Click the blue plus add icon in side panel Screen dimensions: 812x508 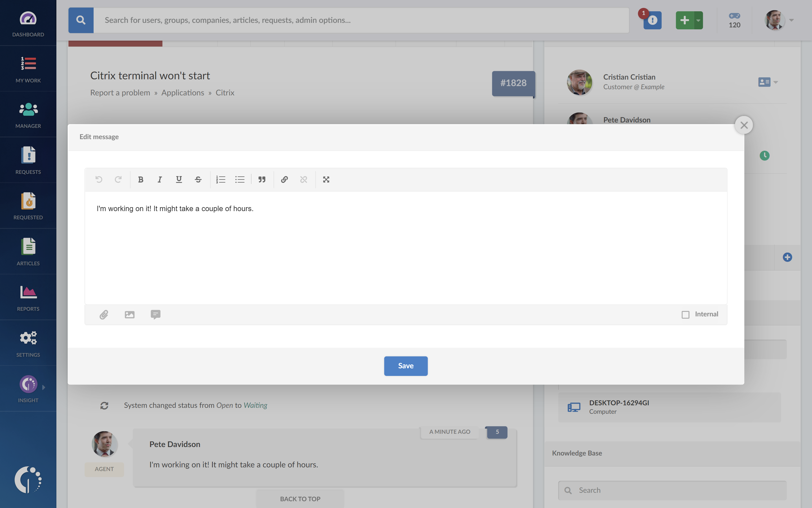787,257
